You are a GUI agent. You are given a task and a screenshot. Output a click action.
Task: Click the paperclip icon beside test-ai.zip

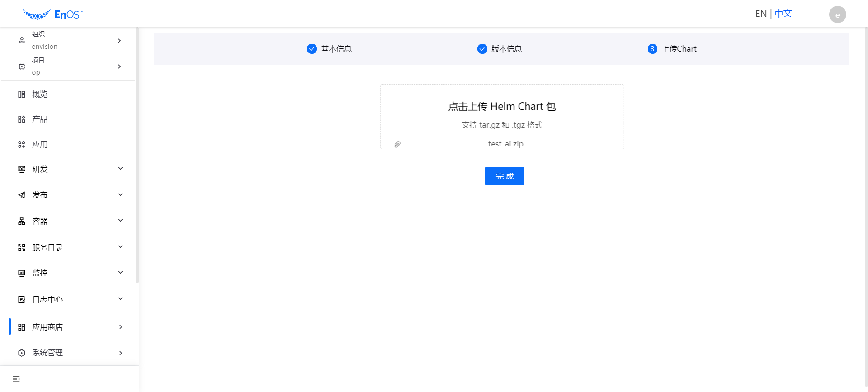pyautogui.click(x=397, y=144)
